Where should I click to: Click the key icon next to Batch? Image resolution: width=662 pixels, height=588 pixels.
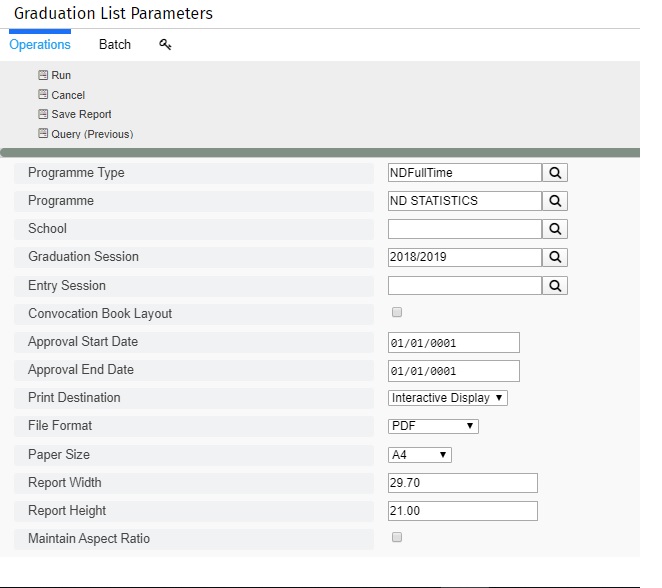click(165, 44)
